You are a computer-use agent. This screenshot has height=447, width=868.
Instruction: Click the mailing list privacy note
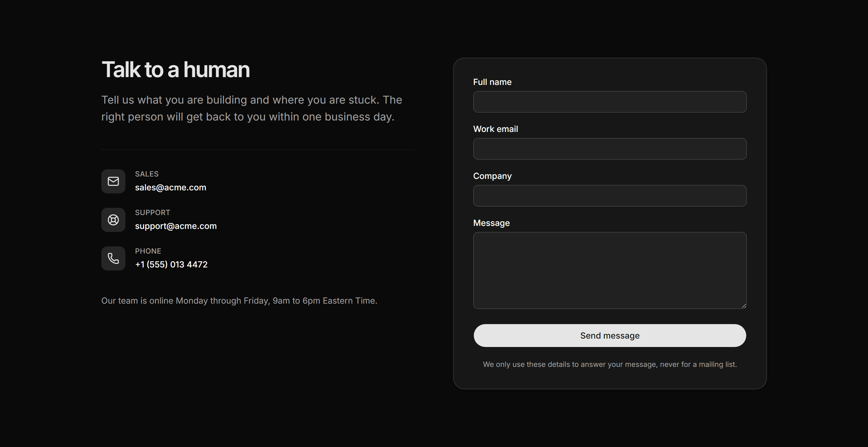point(610,364)
